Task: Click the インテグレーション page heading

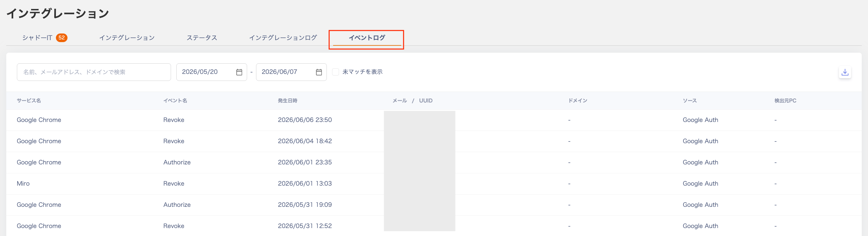Action: (x=58, y=14)
